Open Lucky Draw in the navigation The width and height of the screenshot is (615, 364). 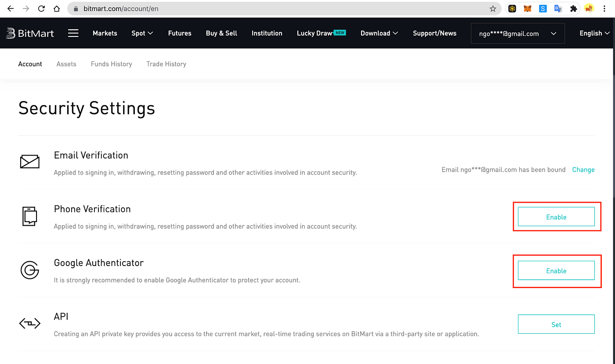click(315, 33)
